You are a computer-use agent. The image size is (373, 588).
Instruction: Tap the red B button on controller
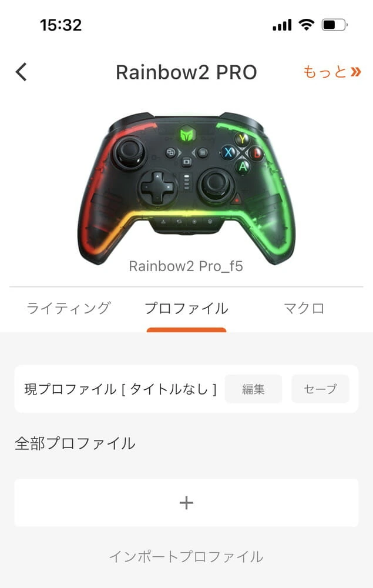click(x=257, y=153)
